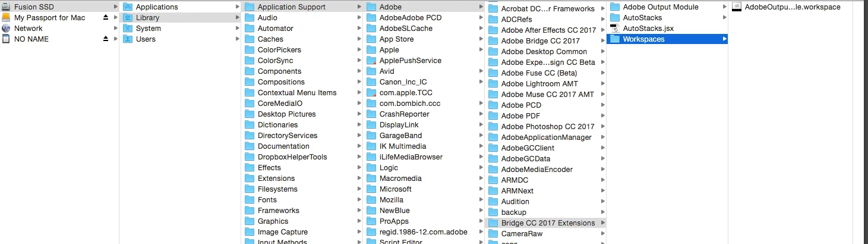
Task: Select the AdobeApplicationManager folder
Action: [x=546, y=137]
